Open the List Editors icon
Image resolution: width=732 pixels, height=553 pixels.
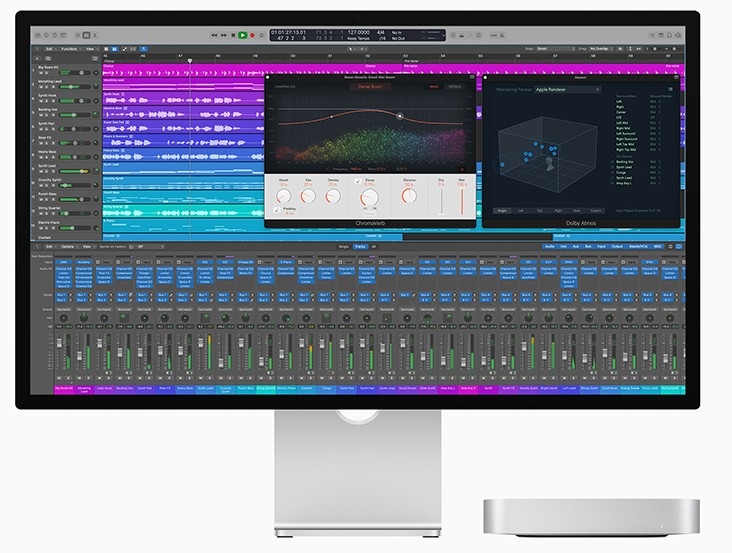coord(653,35)
